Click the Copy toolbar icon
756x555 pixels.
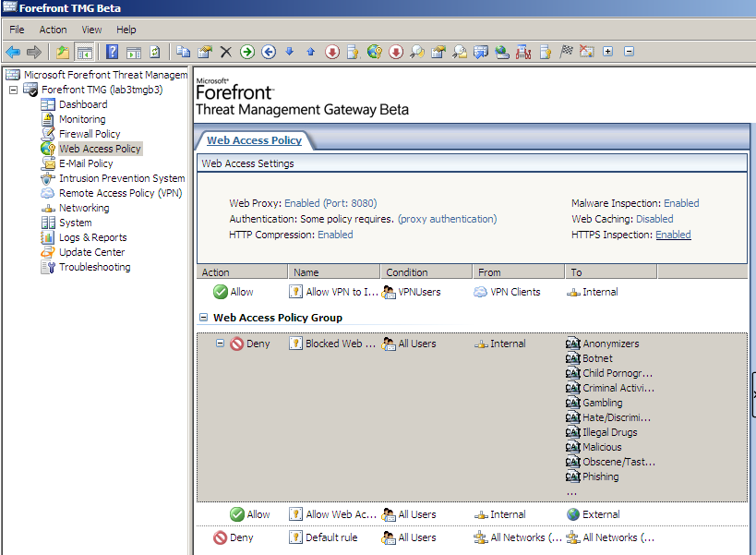tap(183, 52)
